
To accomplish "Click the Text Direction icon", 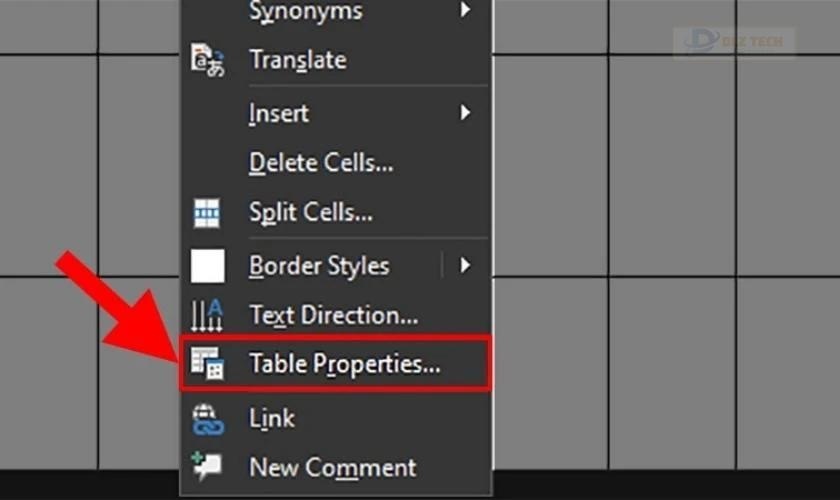I will (207, 315).
